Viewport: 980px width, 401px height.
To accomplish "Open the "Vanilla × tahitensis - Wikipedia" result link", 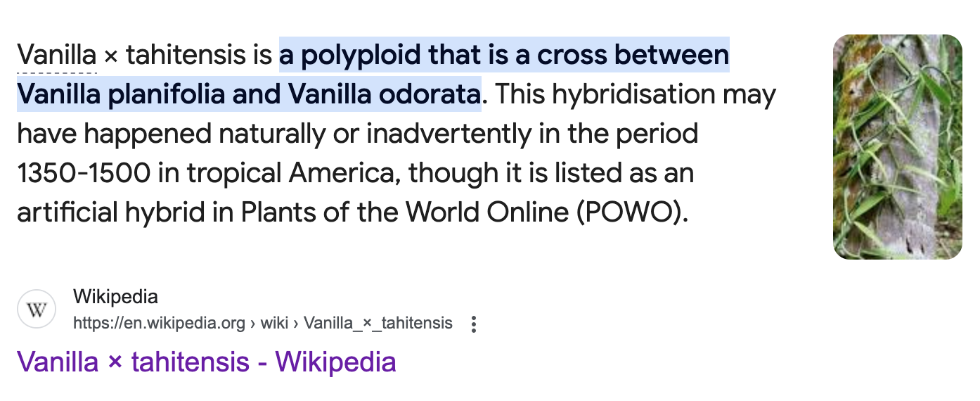I will tap(207, 362).
